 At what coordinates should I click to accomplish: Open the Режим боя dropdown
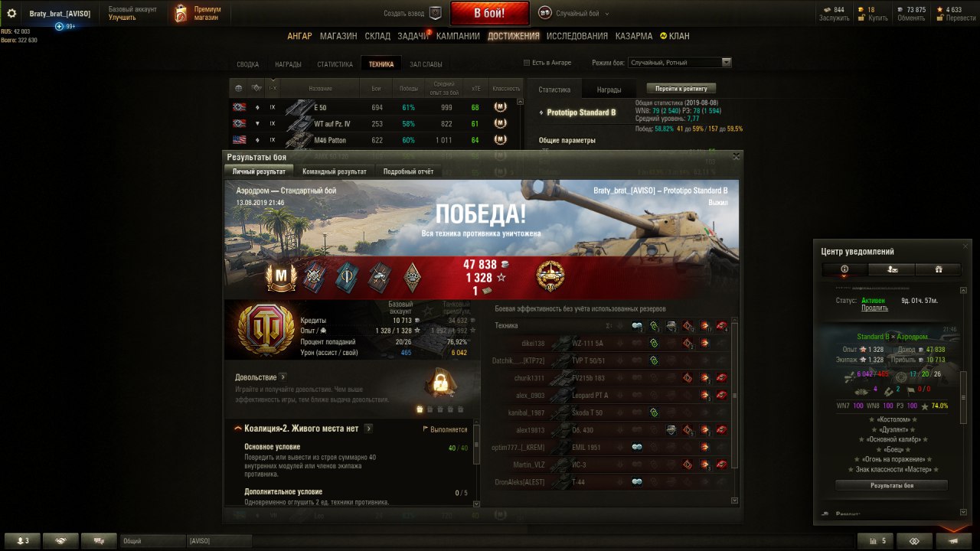pyautogui.click(x=679, y=63)
